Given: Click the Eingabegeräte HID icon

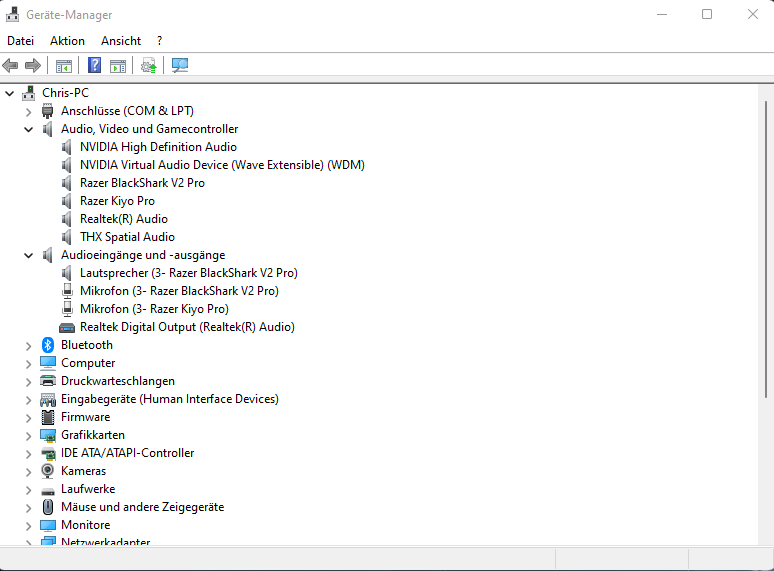Looking at the screenshot, I should click(48, 399).
